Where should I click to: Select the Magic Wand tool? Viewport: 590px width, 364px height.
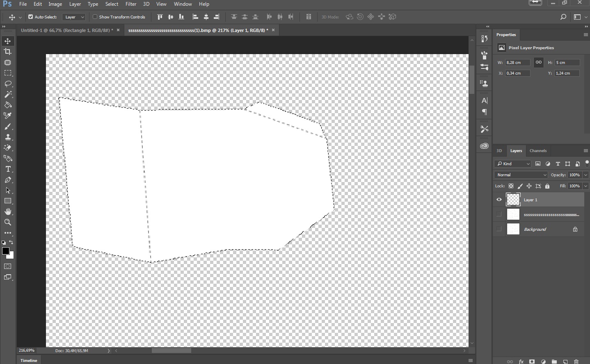point(8,94)
